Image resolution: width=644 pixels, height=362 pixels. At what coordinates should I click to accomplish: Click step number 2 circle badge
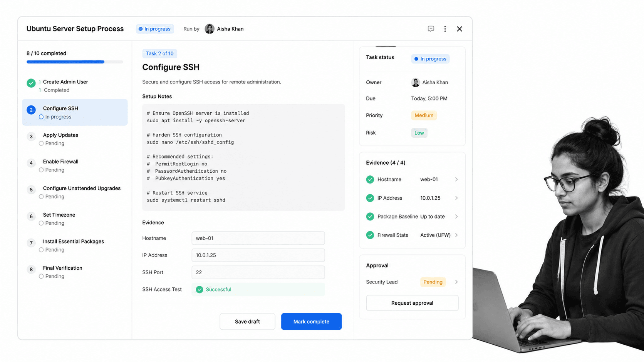click(31, 110)
